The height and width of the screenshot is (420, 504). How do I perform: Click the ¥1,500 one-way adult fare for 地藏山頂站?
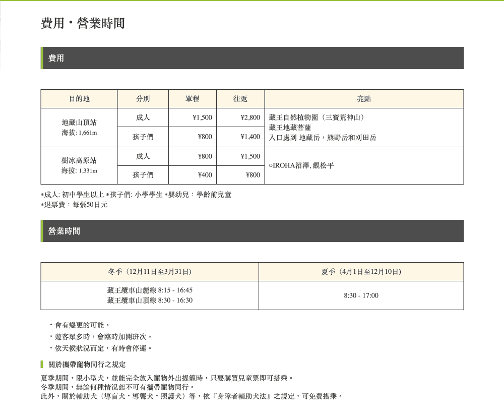(203, 117)
